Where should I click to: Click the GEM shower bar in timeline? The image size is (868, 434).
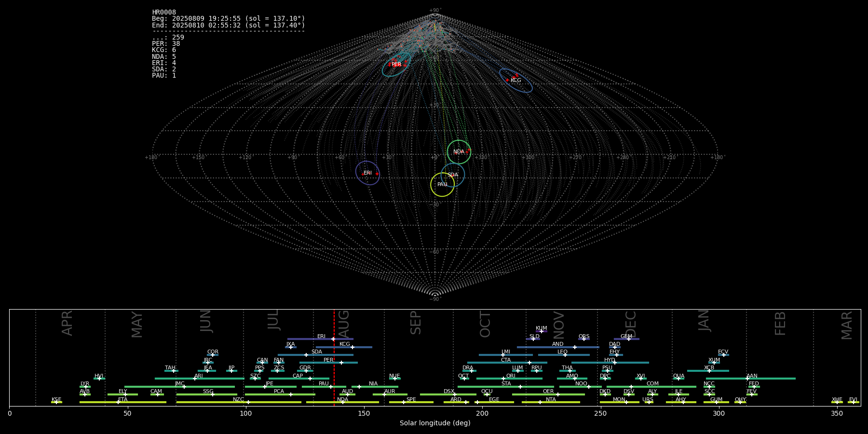pyautogui.click(x=626, y=339)
